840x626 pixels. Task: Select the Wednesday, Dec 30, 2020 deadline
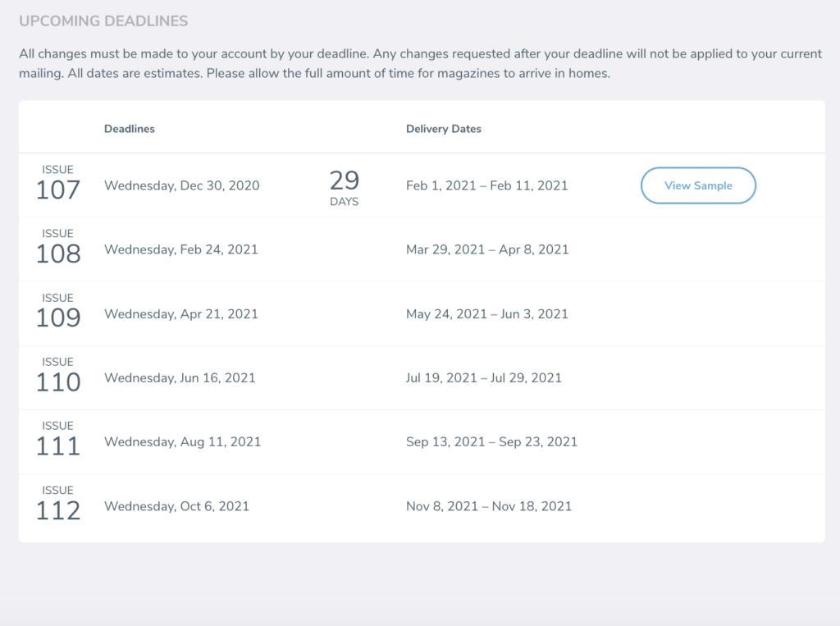181,185
